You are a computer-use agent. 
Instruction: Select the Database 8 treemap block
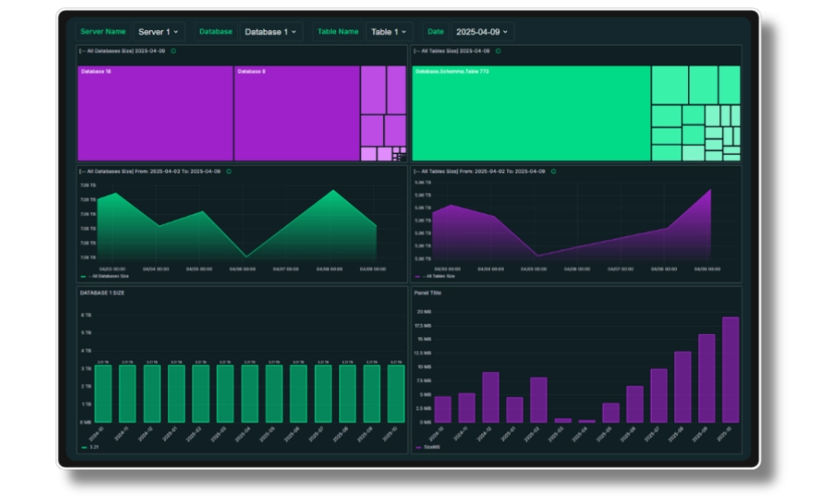(x=297, y=113)
